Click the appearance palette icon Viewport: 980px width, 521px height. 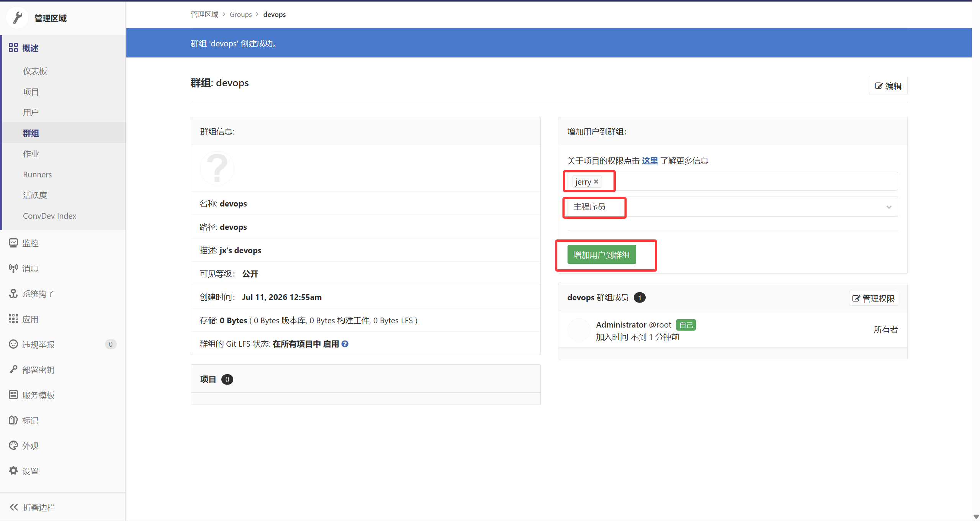(13, 445)
